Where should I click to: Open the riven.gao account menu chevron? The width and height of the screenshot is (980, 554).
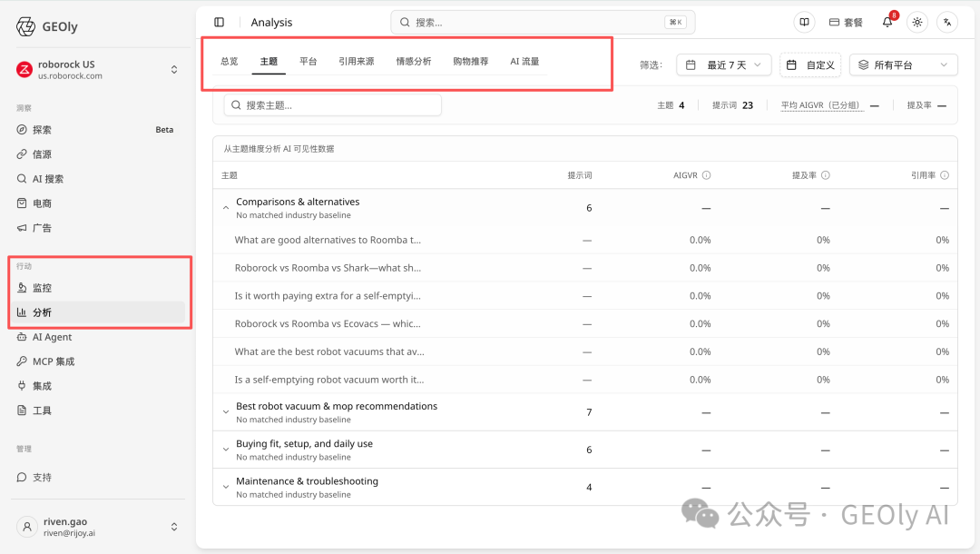tap(173, 527)
